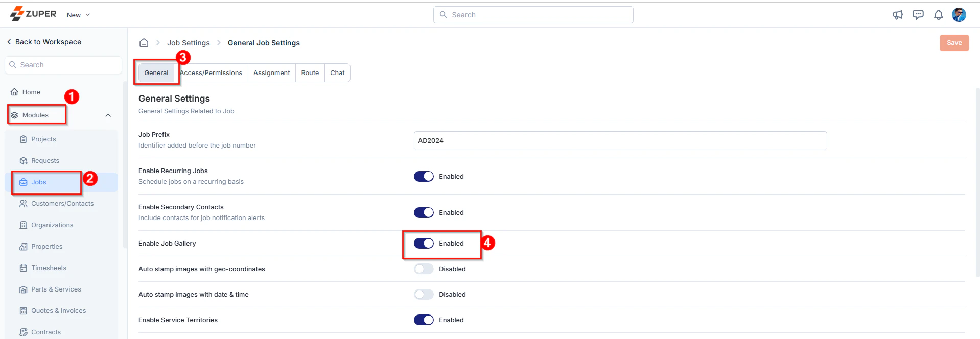Open Customers/Contacts module
Screen dimensions: 980x339
coord(61,204)
